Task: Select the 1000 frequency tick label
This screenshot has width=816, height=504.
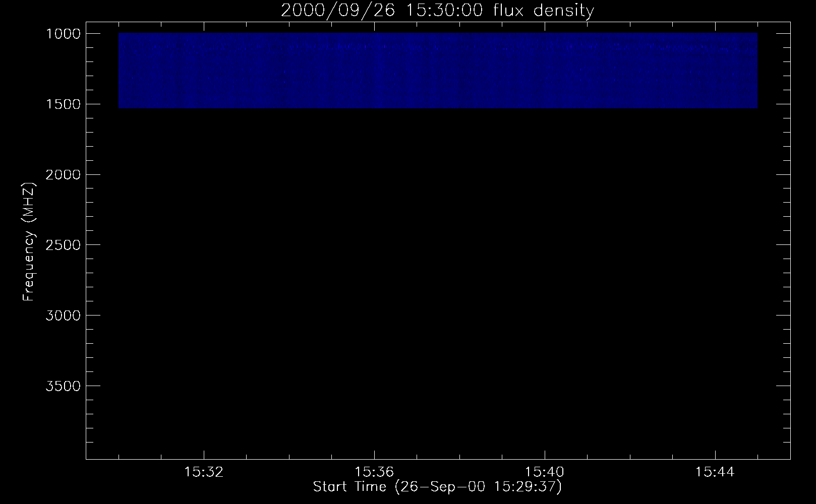Action: (63, 34)
